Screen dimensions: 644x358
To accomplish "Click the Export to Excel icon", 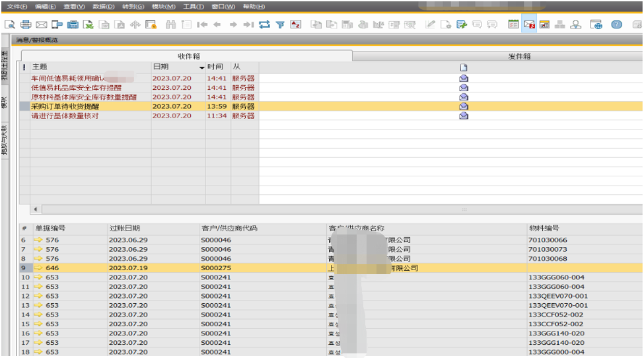I will click(89, 24).
